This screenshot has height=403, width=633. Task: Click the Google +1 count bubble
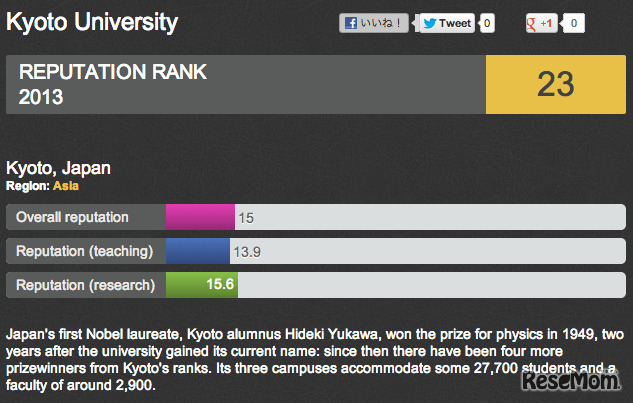tap(575, 23)
